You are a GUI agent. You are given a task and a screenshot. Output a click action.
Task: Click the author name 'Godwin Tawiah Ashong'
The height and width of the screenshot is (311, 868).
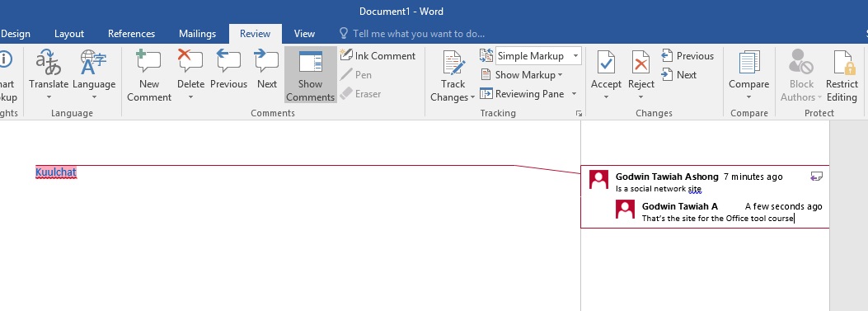tap(667, 177)
